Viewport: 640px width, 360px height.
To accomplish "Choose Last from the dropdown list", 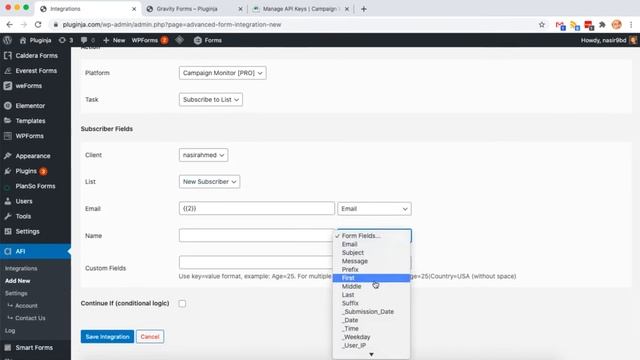I will pos(371,295).
